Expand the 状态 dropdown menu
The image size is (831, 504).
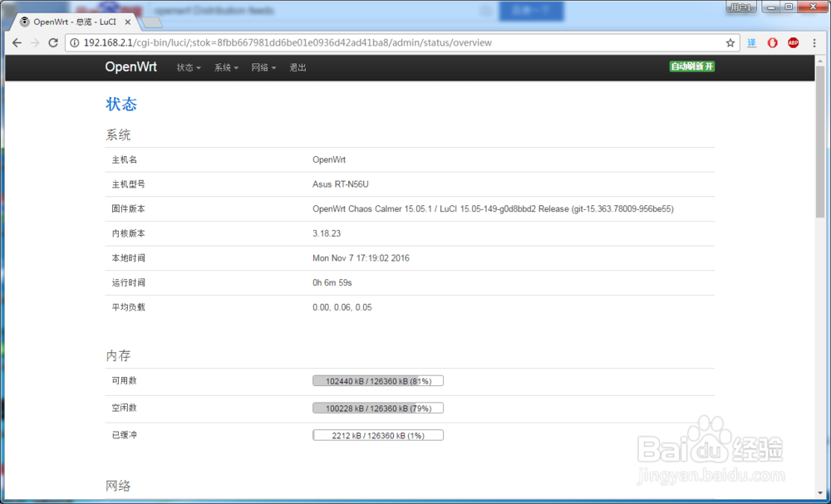(189, 68)
